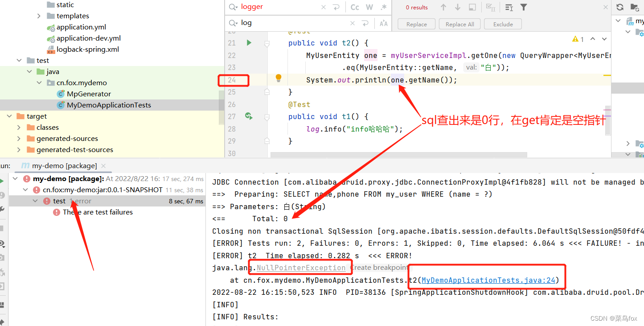644x326 pixels.
Task: Collapse the cn.fox:my-demo:jar:0.0.1-SNAPSHOT node
Action: click(26, 190)
